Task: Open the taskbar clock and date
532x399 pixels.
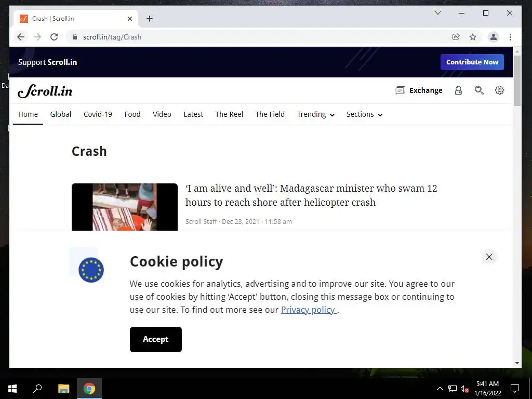Action: tap(487, 389)
